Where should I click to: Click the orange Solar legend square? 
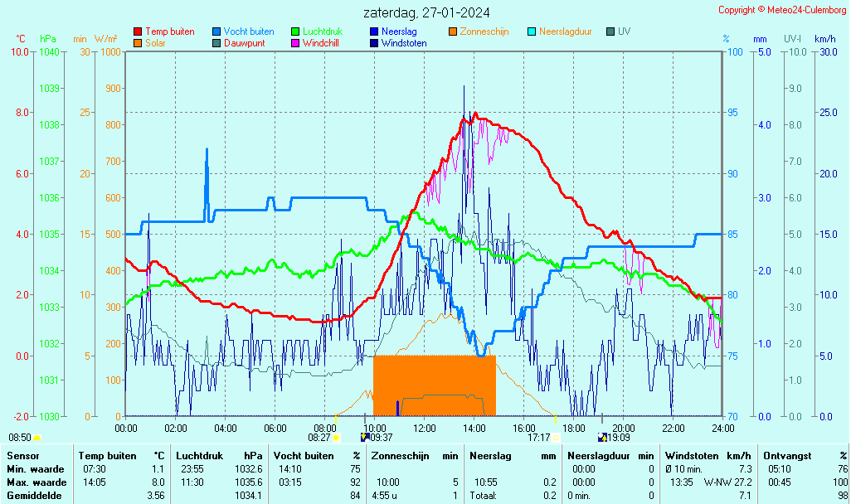click(138, 43)
